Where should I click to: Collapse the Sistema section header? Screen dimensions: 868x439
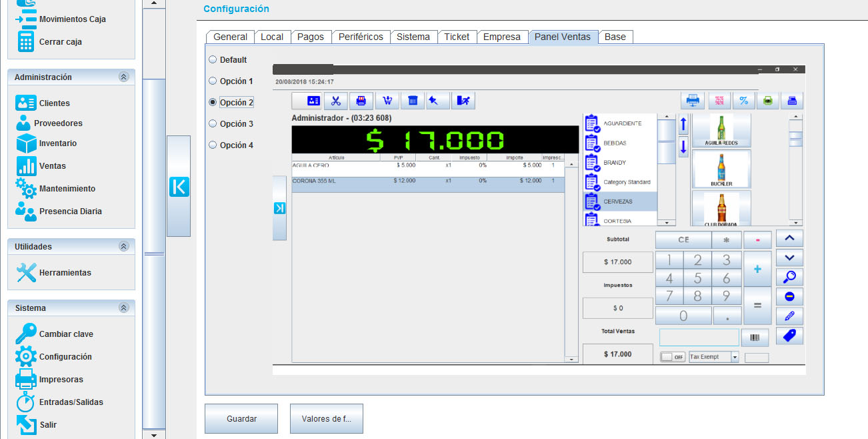tap(123, 308)
